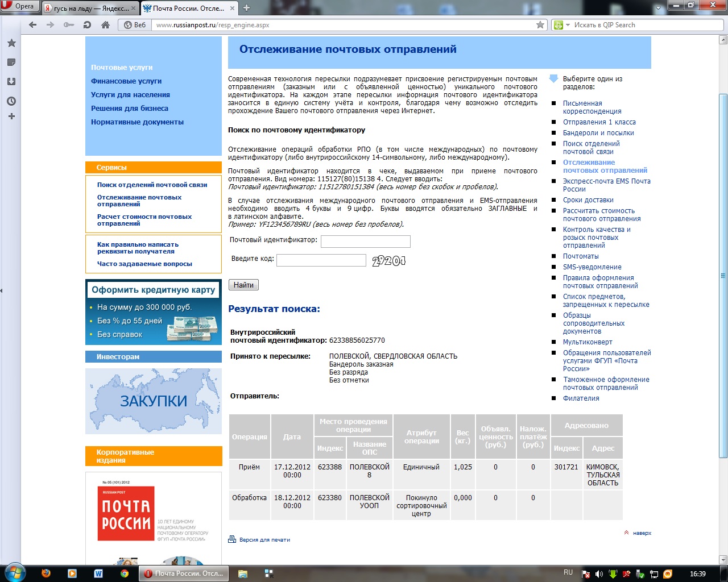The width and height of the screenshot is (728, 582).
Task: Click the QIP Search field
Action: click(647, 25)
